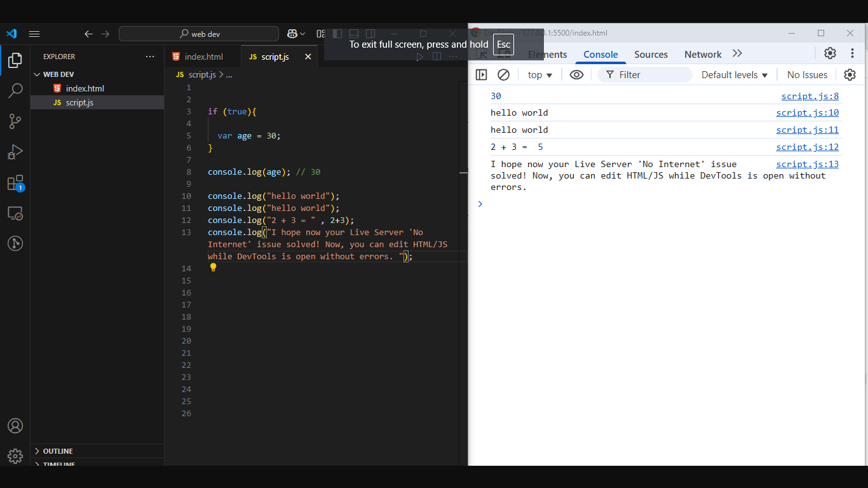
Task: Switch to the index.html editor tab
Action: pos(203,57)
